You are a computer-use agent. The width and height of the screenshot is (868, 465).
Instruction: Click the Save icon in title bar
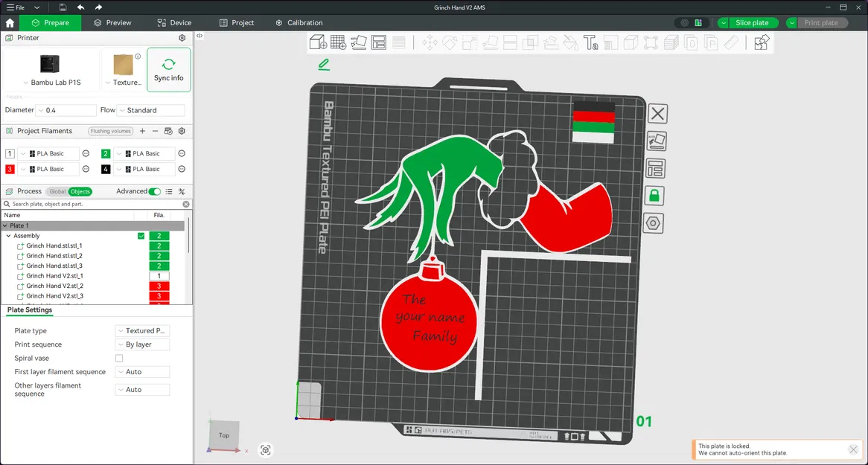tap(63, 7)
